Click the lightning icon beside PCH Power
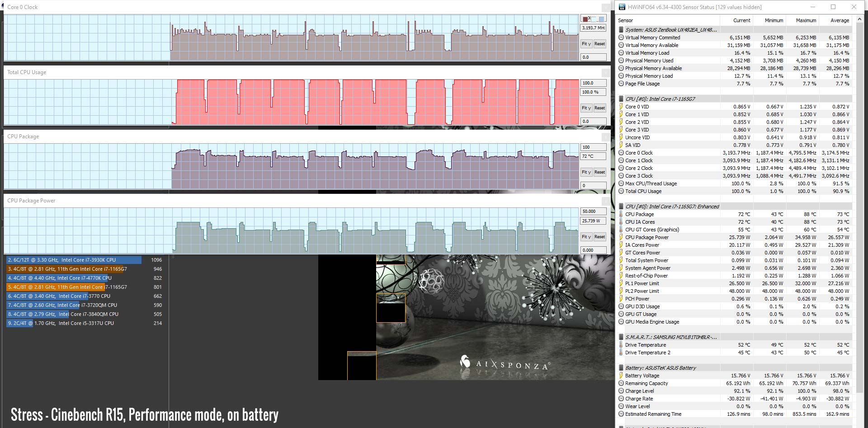 click(621, 299)
